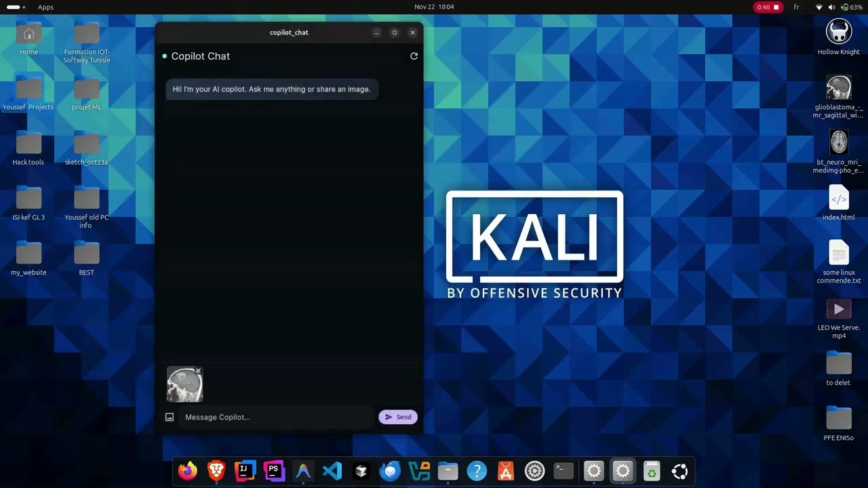Open the clock showing Nov 22 18:04
Viewport: 868px width, 488px height.
[x=434, y=7]
